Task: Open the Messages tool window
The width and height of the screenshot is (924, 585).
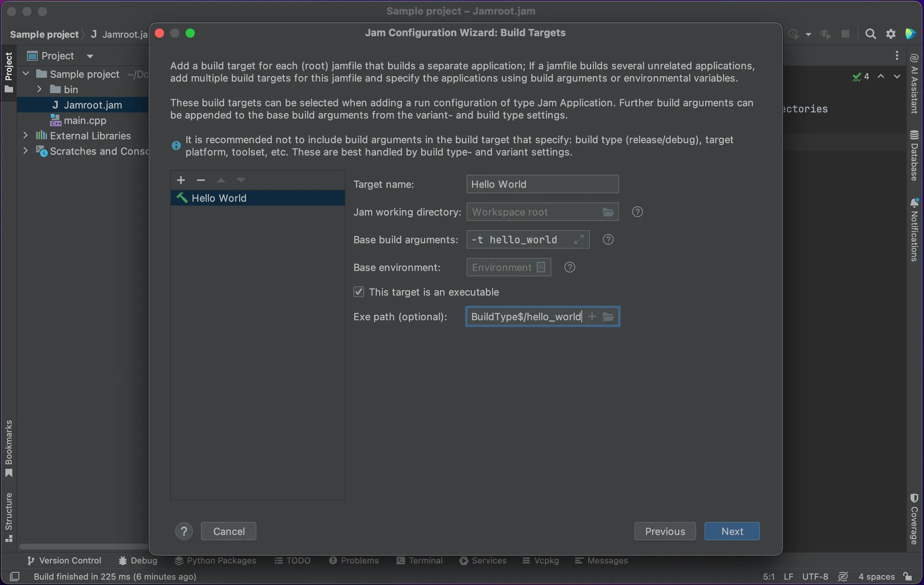Action: click(601, 560)
